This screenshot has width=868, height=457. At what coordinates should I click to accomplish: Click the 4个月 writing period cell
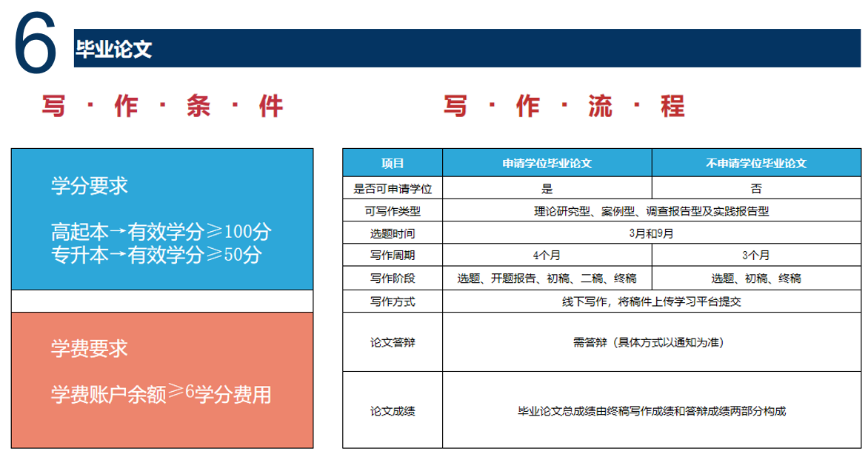tap(547, 256)
